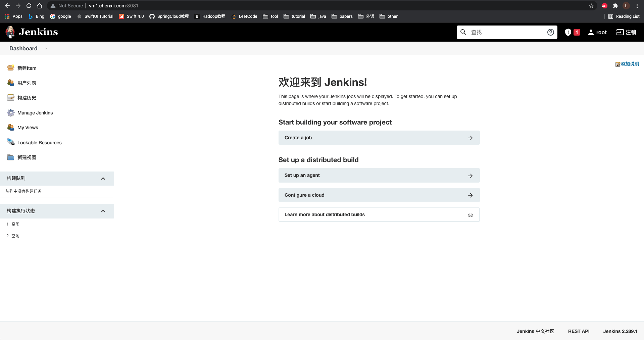Image resolution: width=644 pixels, height=340 pixels.
Task: Focus the 查找 search field
Action: 507,32
